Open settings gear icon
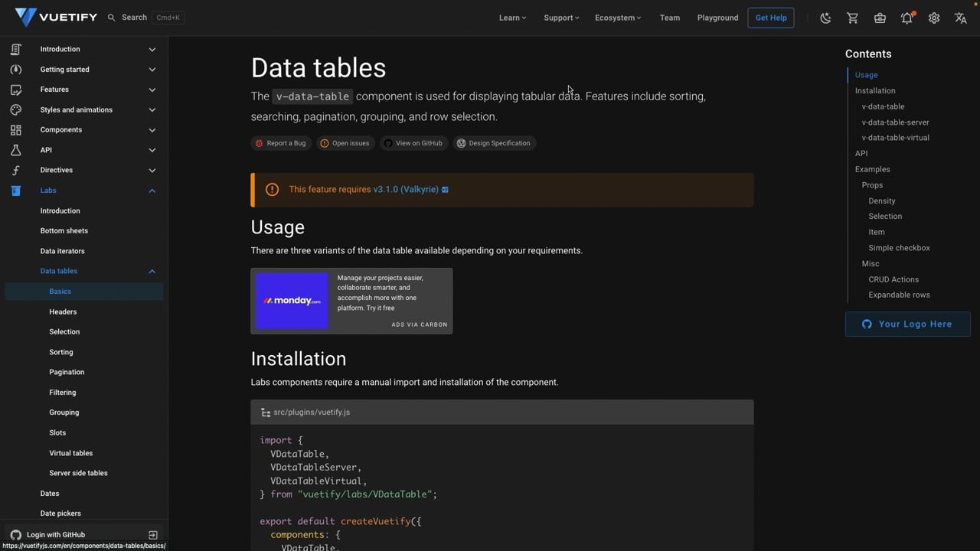The width and height of the screenshot is (980, 551). tap(934, 18)
